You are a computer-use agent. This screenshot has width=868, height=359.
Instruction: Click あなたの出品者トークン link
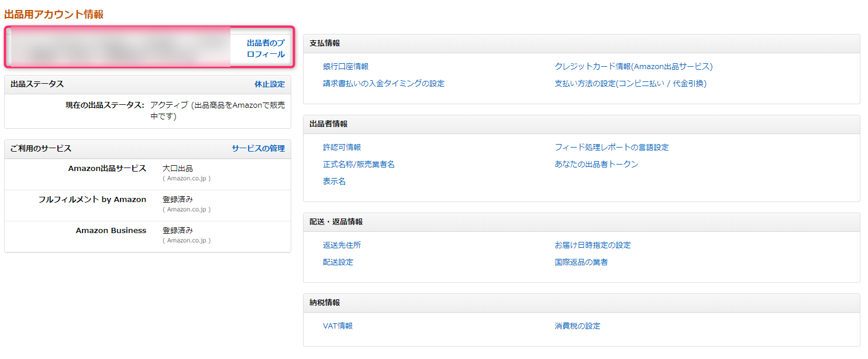[x=597, y=165]
